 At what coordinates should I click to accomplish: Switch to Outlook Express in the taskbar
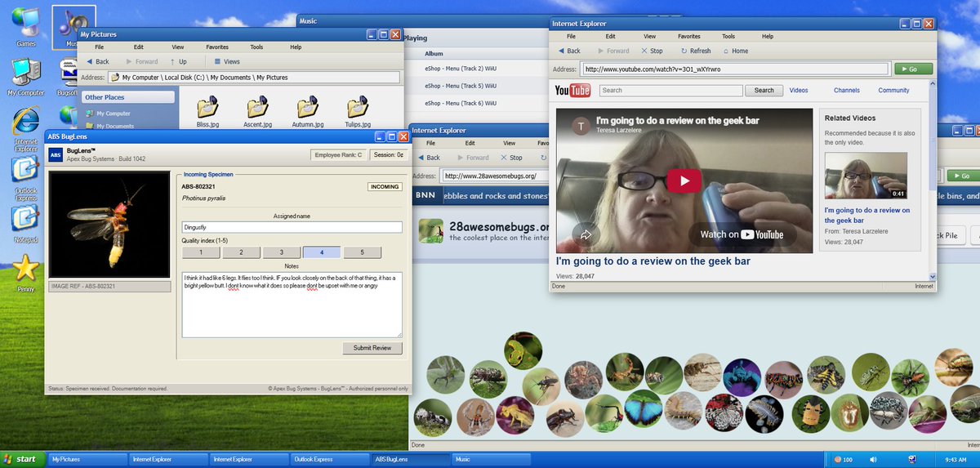tap(330, 459)
